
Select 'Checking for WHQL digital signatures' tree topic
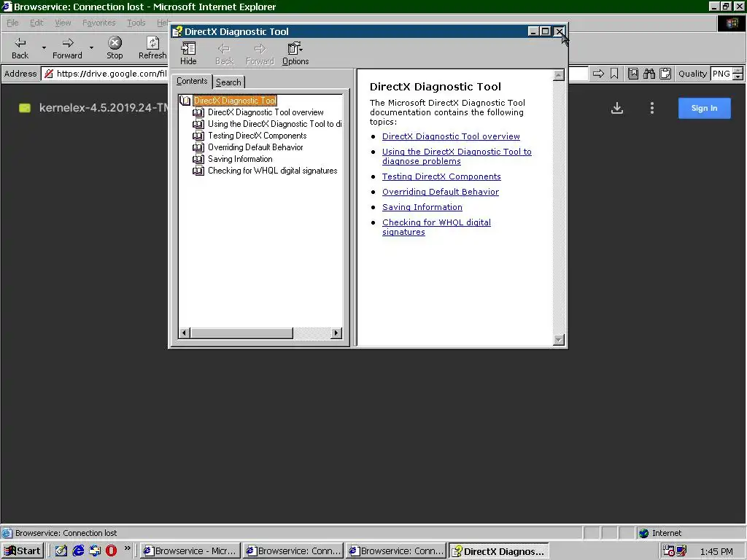(x=273, y=171)
